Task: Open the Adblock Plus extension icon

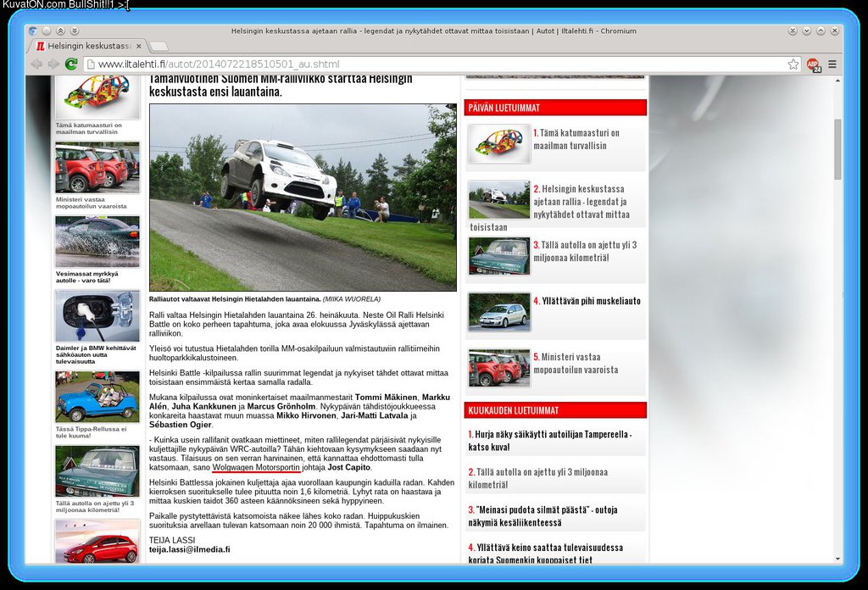Action: click(x=813, y=64)
